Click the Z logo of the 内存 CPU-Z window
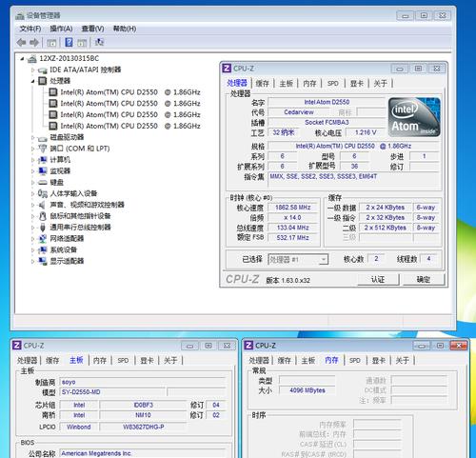This screenshot has height=458, width=476. pyautogui.click(x=248, y=345)
